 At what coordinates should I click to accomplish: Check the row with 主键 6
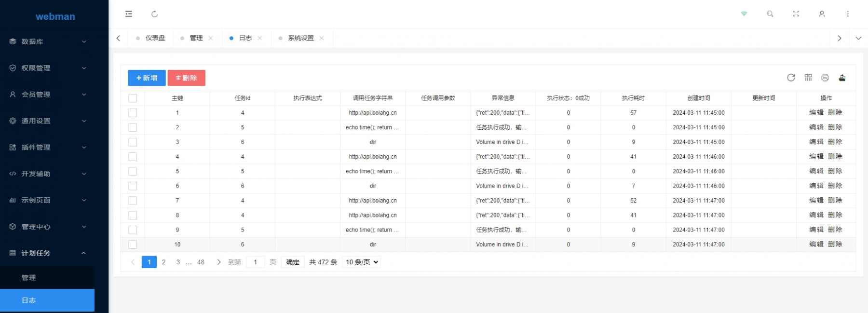coord(133,186)
